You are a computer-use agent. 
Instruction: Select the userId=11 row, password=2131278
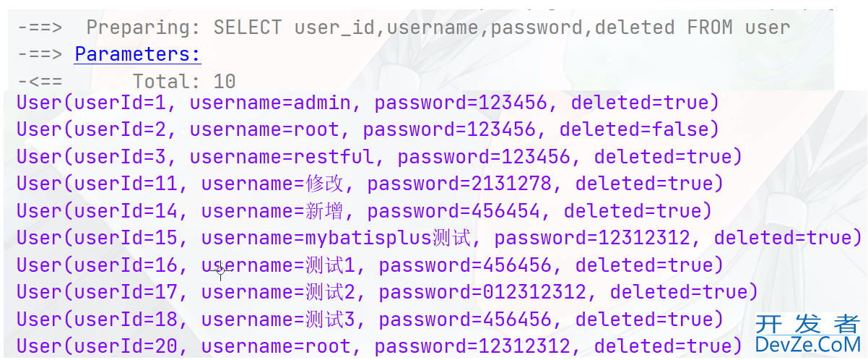coord(370,184)
